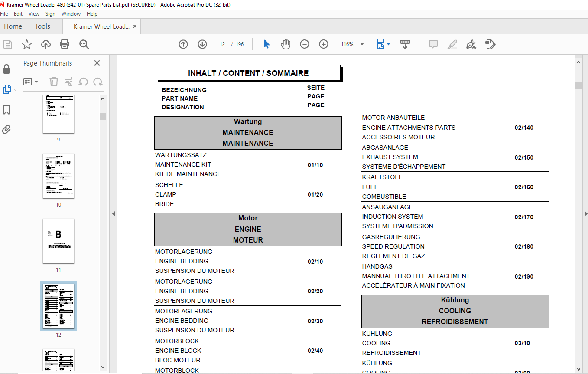Open the Edit menu
The width and height of the screenshot is (588, 374).
(18, 14)
